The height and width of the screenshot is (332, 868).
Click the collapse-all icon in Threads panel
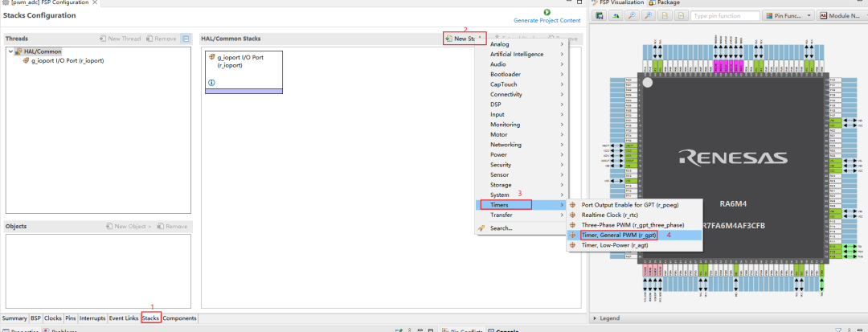click(x=186, y=39)
